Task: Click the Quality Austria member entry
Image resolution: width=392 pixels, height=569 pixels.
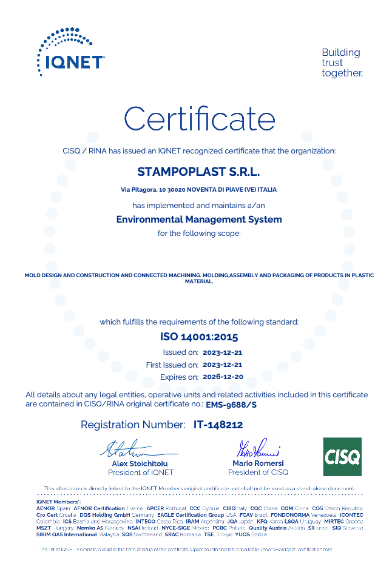Action: [277, 528]
